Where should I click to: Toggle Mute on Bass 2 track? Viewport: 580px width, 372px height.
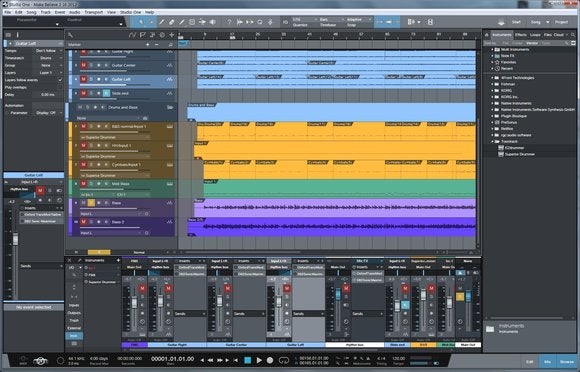click(84, 222)
